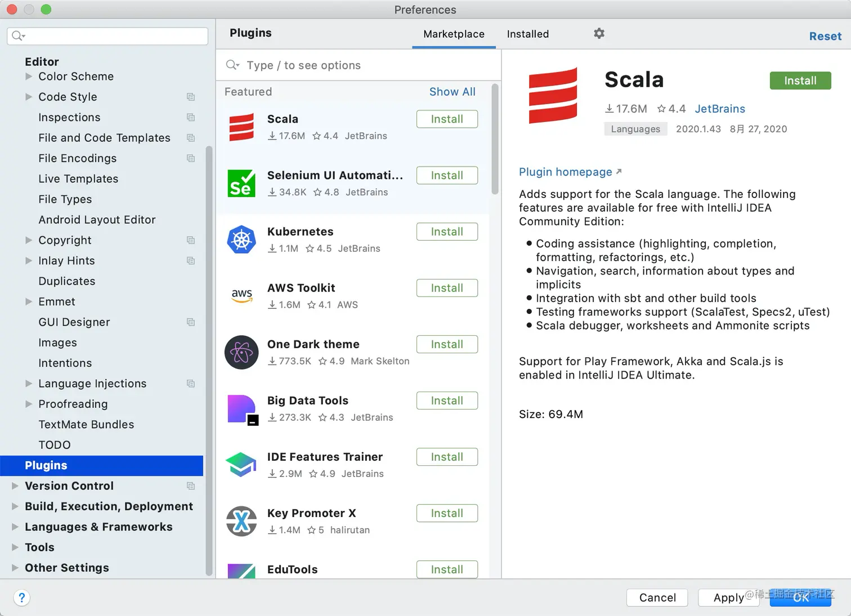Install the IDE Features Trainer plugin
The image size is (851, 616).
click(x=447, y=457)
